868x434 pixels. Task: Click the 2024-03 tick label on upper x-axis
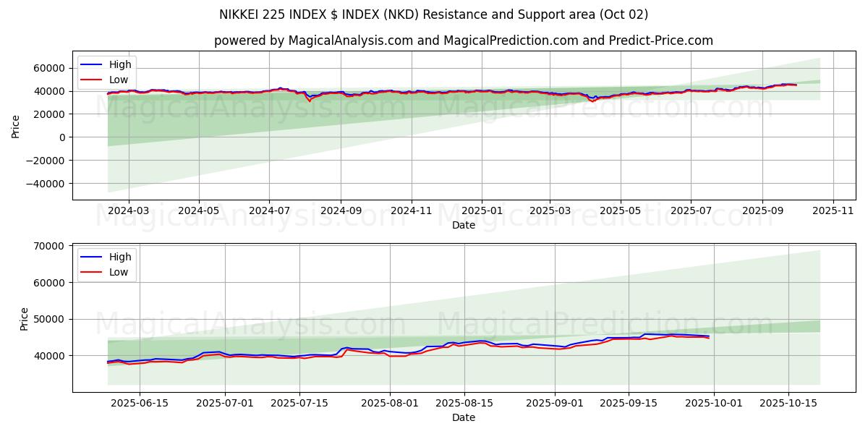(128, 210)
